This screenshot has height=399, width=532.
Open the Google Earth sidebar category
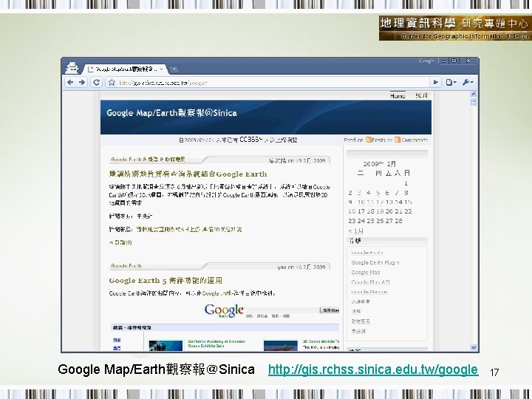click(x=367, y=253)
